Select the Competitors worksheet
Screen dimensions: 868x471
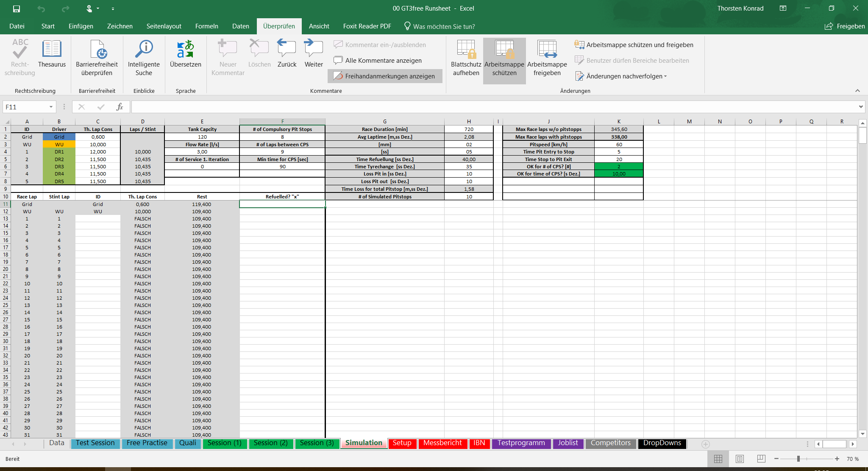610,443
